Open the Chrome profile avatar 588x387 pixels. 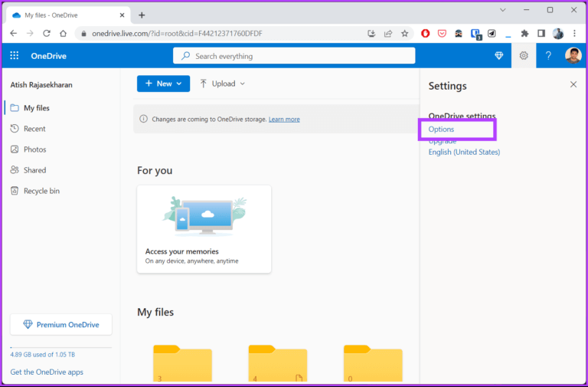click(558, 34)
